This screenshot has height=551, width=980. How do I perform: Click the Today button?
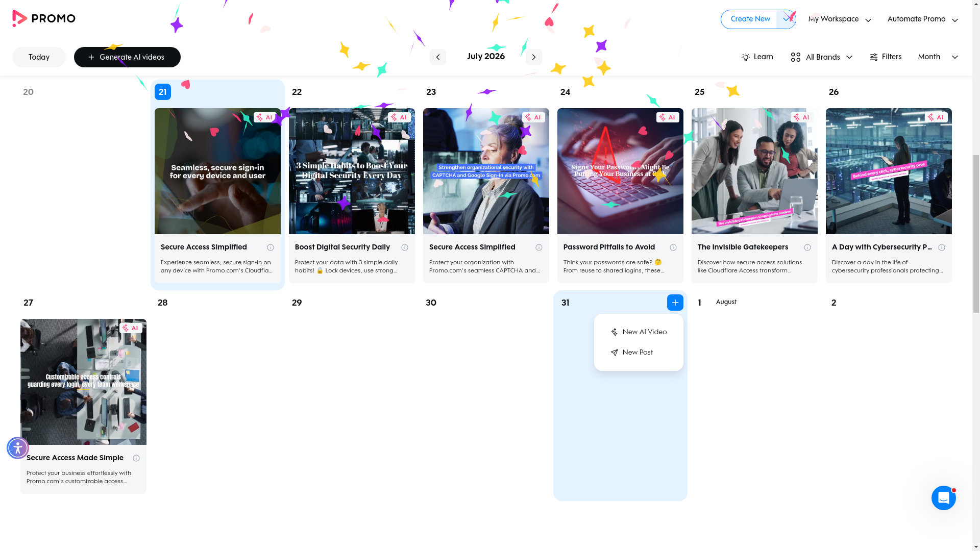tap(39, 57)
